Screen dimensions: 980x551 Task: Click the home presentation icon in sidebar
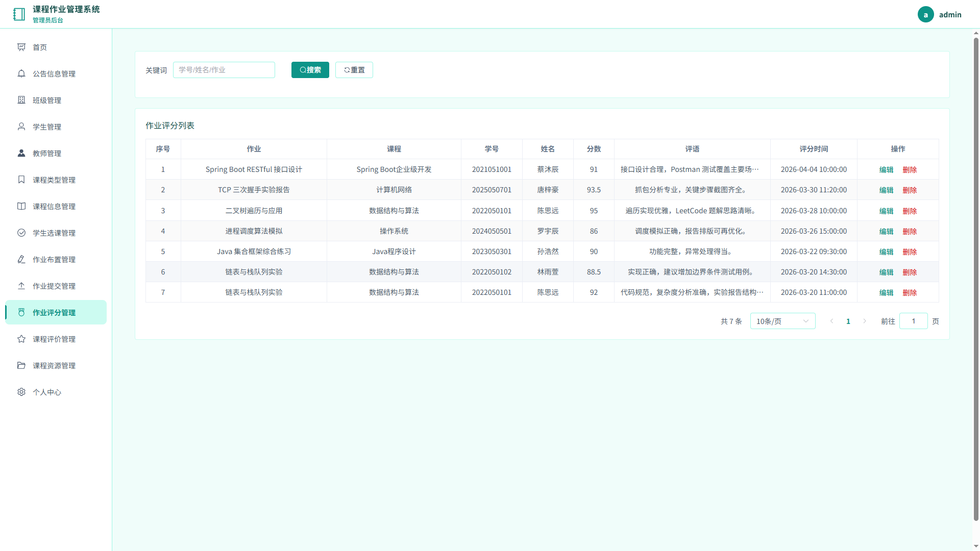click(21, 47)
